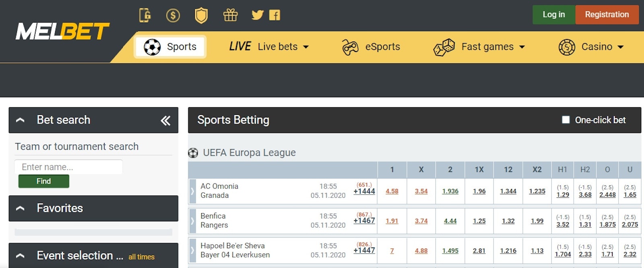Collapse the Bet search panel

20,120
